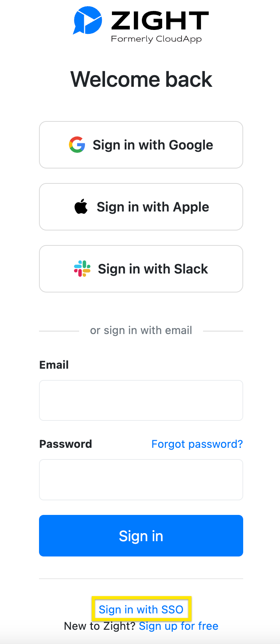The height and width of the screenshot is (644, 280).
Task: Click the ZIGHT wordmark text
Action: [160, 20]
